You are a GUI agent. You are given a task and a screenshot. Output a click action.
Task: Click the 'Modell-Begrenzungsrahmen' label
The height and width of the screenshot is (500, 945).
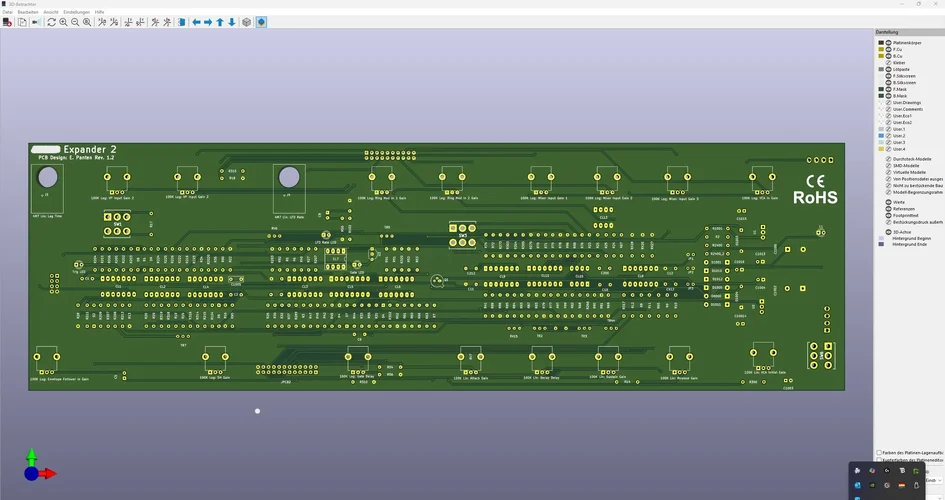pyautogui.click(x=918, y=192)
